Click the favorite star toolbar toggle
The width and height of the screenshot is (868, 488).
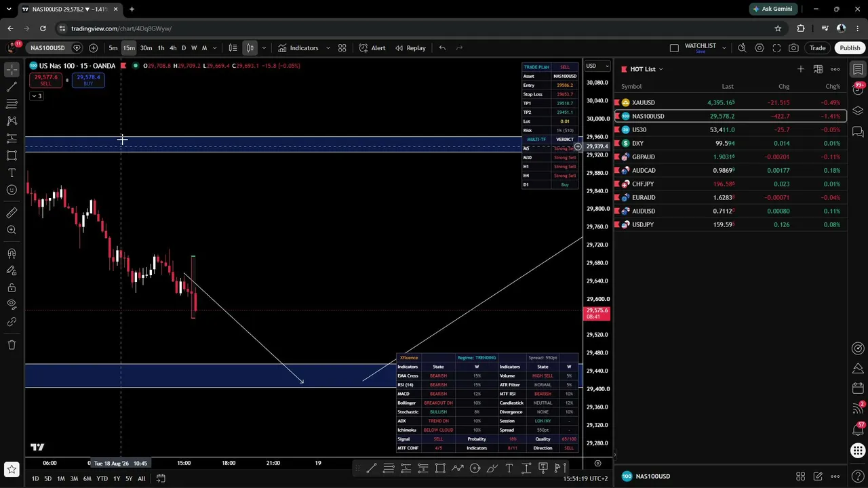(x=12, y=469)
